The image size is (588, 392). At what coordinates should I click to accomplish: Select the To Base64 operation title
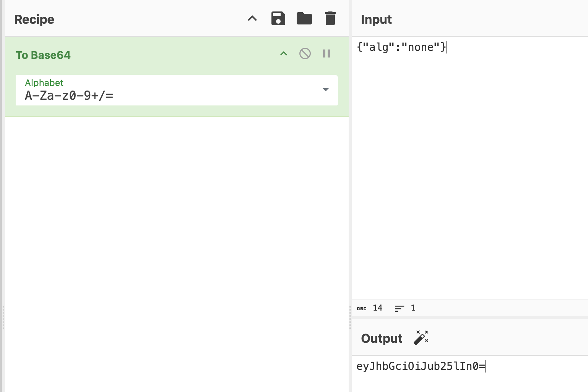pos(43,55)
